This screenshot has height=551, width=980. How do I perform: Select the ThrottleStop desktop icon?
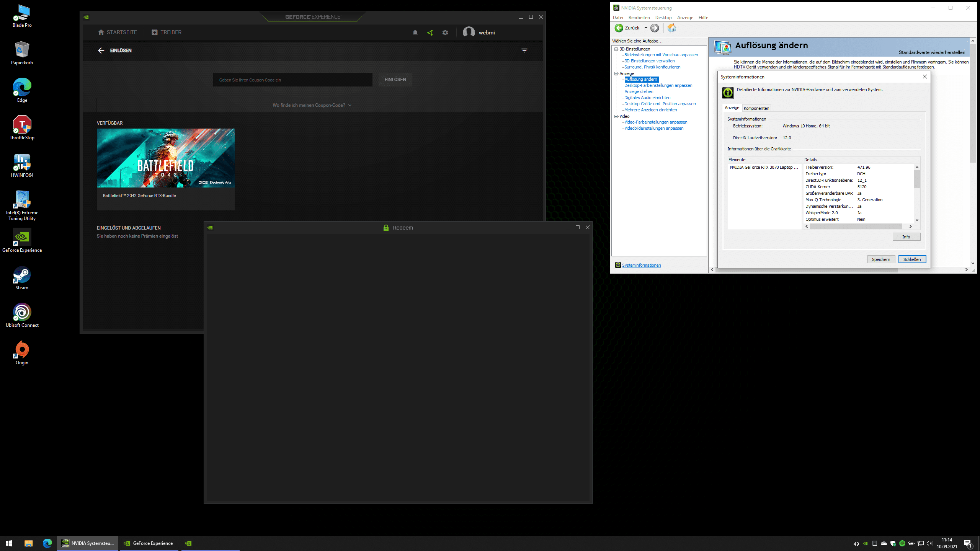tap(22, 128)
